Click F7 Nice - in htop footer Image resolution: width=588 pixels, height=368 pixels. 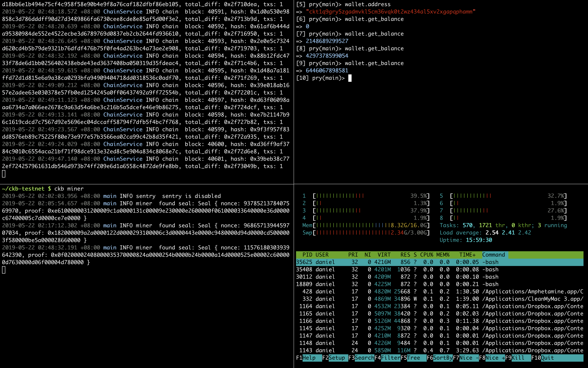(466, 358)
